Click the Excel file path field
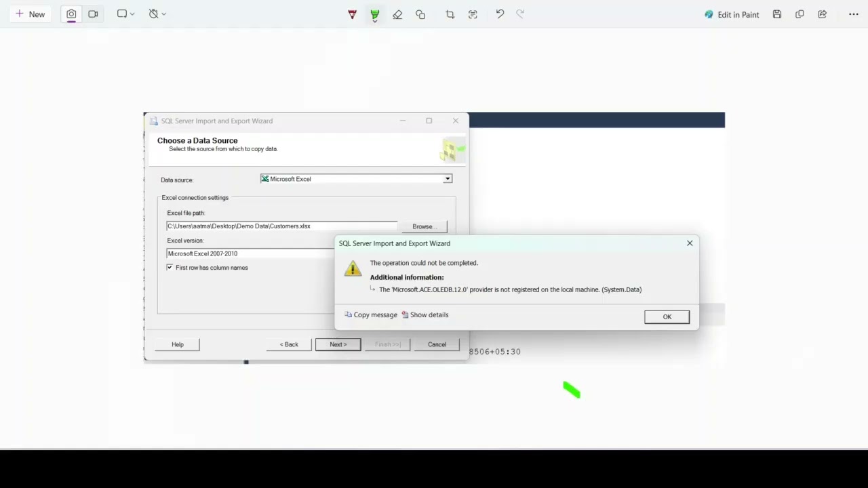The width and height of the screenshot is (868, 488). [281, 226]
